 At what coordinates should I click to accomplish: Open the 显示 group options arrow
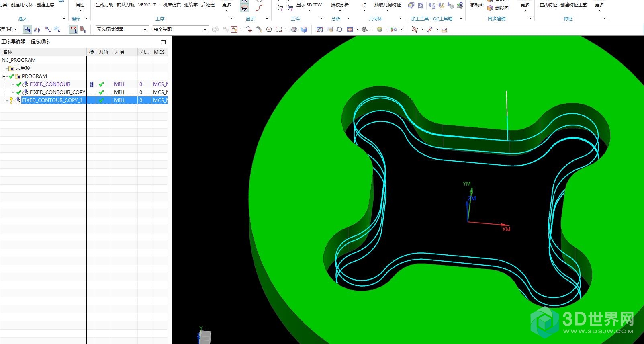(267, 19)
